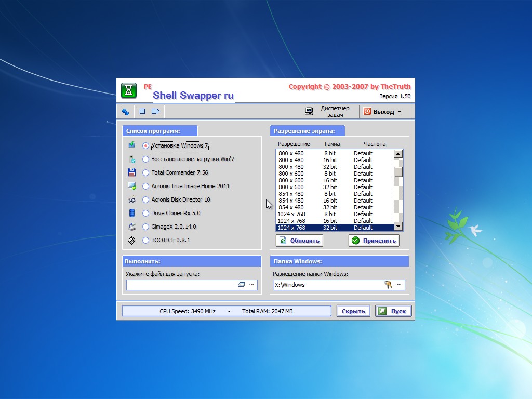Screen dimensions: 532x399
Task: Click the Пуск button
Action: 393,311
